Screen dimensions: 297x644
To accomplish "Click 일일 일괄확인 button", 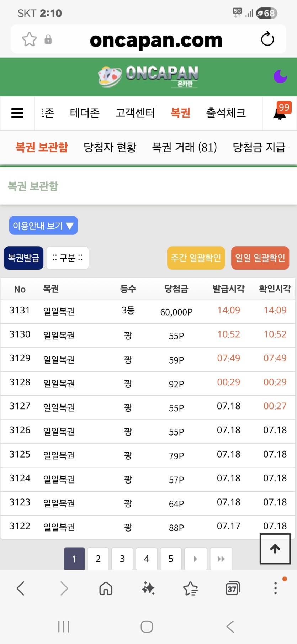I will [x=260, y=258].
